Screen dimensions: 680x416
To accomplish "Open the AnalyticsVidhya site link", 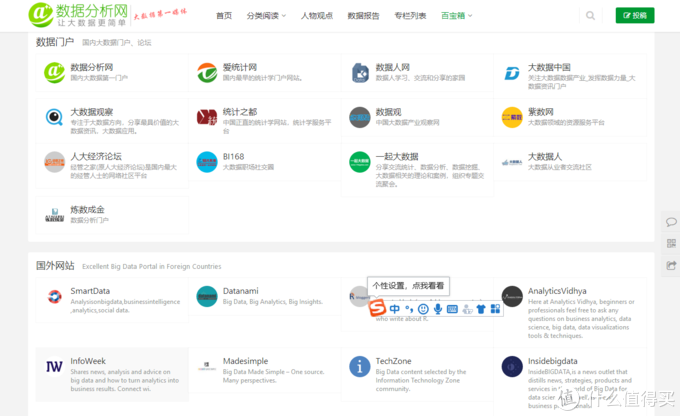I will click(x=558, y=291).
